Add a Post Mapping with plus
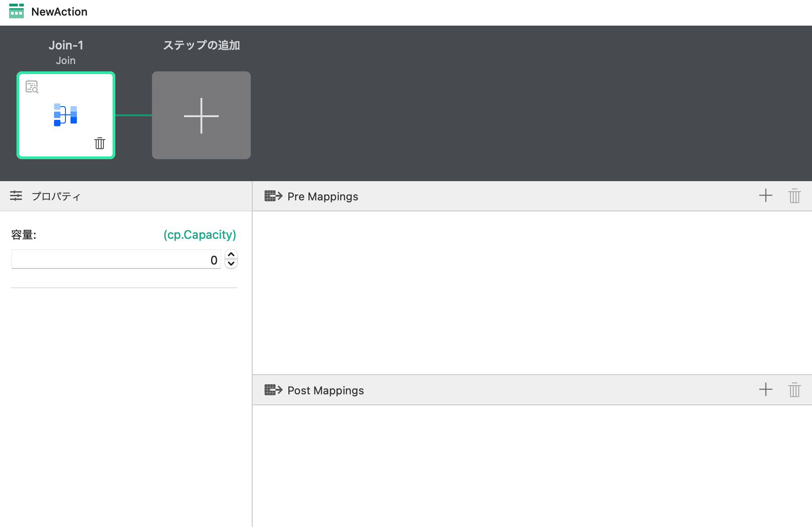This screenshot has width=812, height=527. (766, 390)
